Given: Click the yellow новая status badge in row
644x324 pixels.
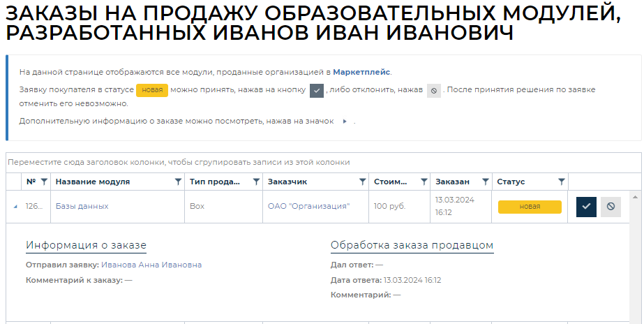Looking at the screenshot, I should click(530, 207).
